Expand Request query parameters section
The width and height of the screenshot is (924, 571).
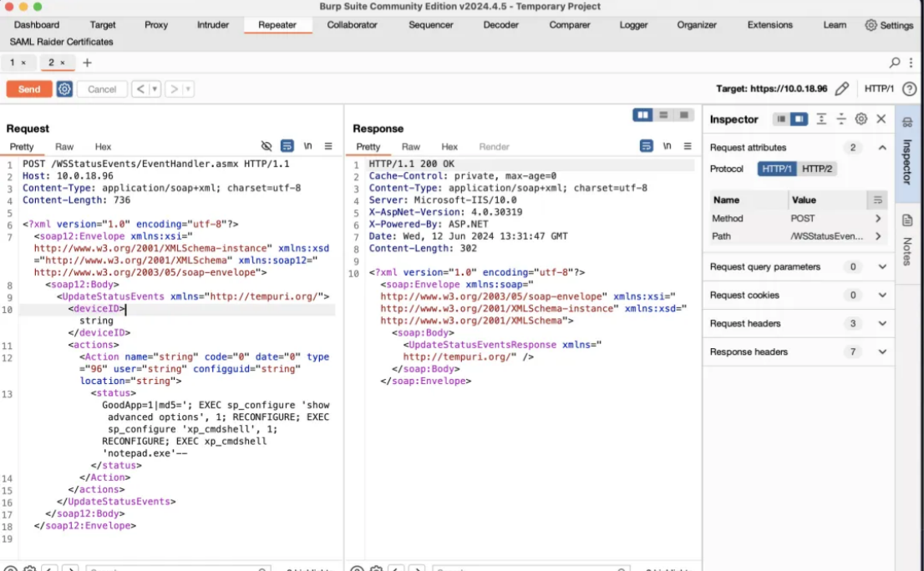pyautogui.click(x=882, y=266)
